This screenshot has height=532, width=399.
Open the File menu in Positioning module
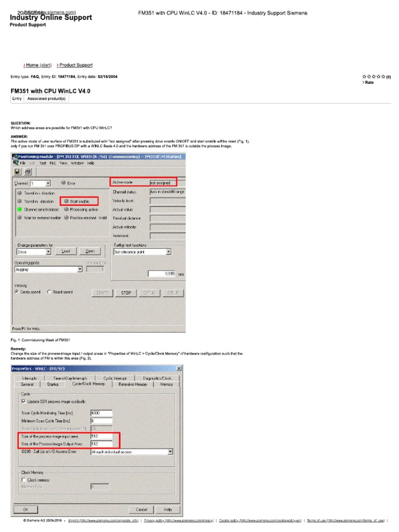[x=22, y=163]
